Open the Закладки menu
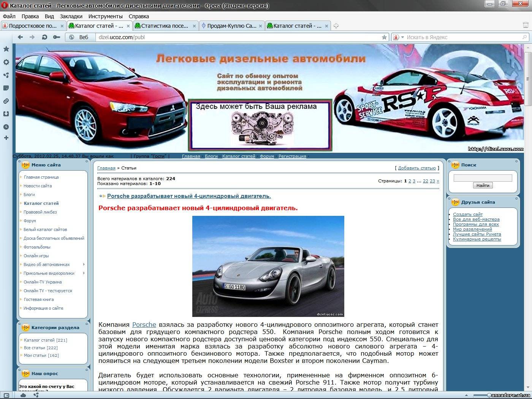Image resolution: width=532 pixels, height=399 pixels. click(71, 16)
